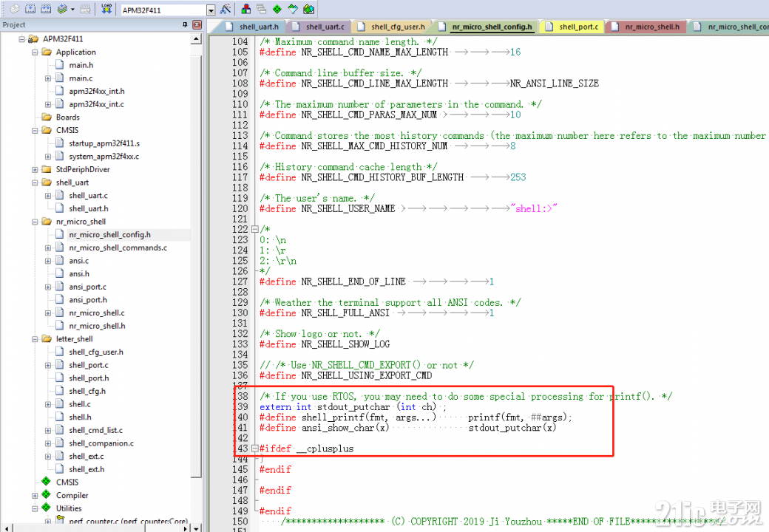Viewport: 769px width, 532px height.
Task: Switch to the shell_uart.c editor tab
Action: [x=319, y=27]
